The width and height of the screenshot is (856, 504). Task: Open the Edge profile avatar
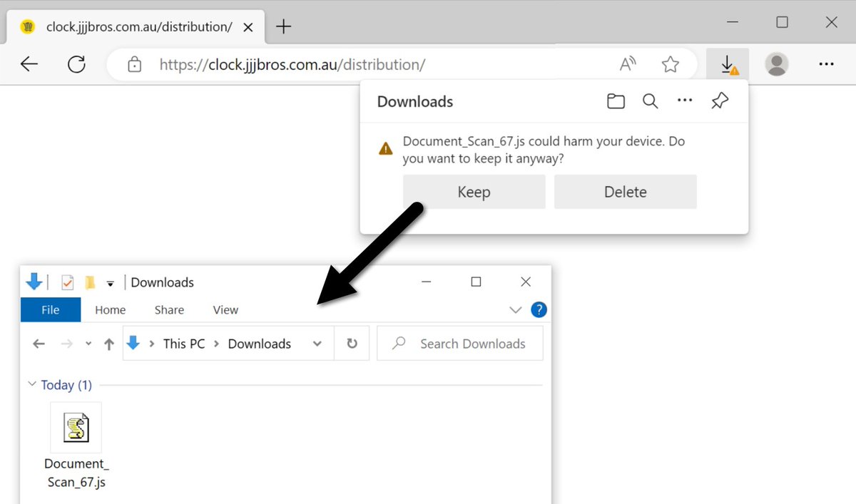[776, 63]
